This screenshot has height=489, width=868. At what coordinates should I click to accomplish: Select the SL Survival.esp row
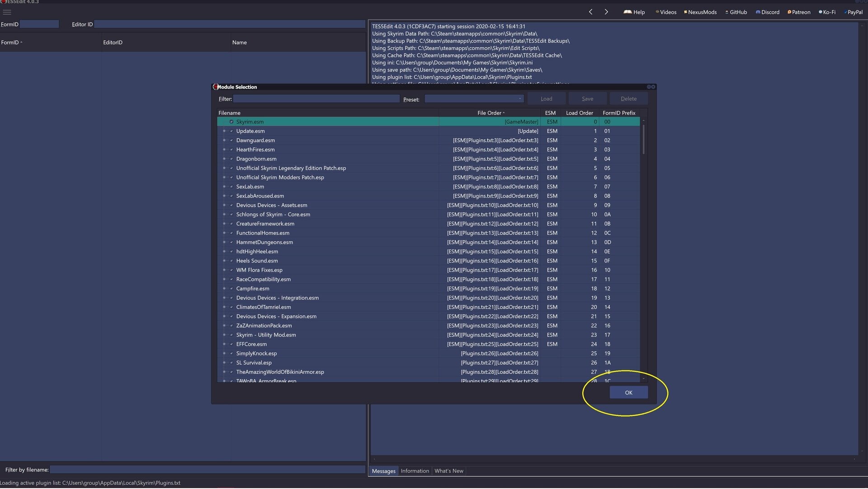click(x=428, y=363)
